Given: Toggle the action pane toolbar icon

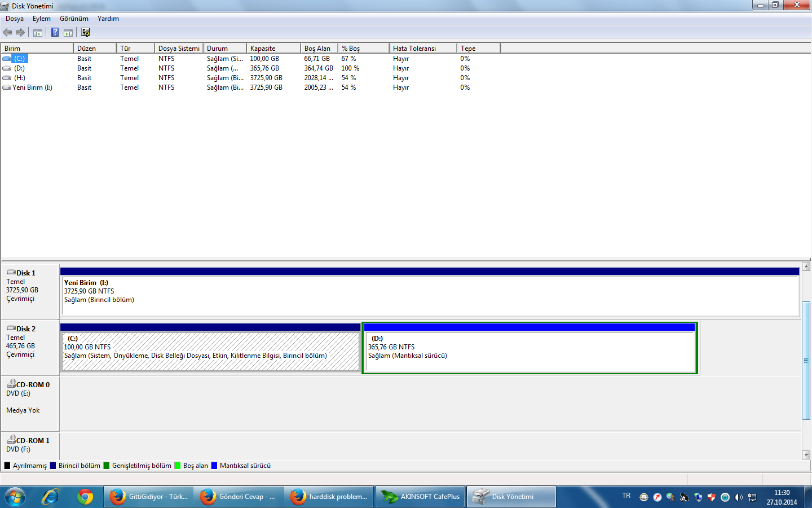Looking at the screenshot, I should [68, 33].
